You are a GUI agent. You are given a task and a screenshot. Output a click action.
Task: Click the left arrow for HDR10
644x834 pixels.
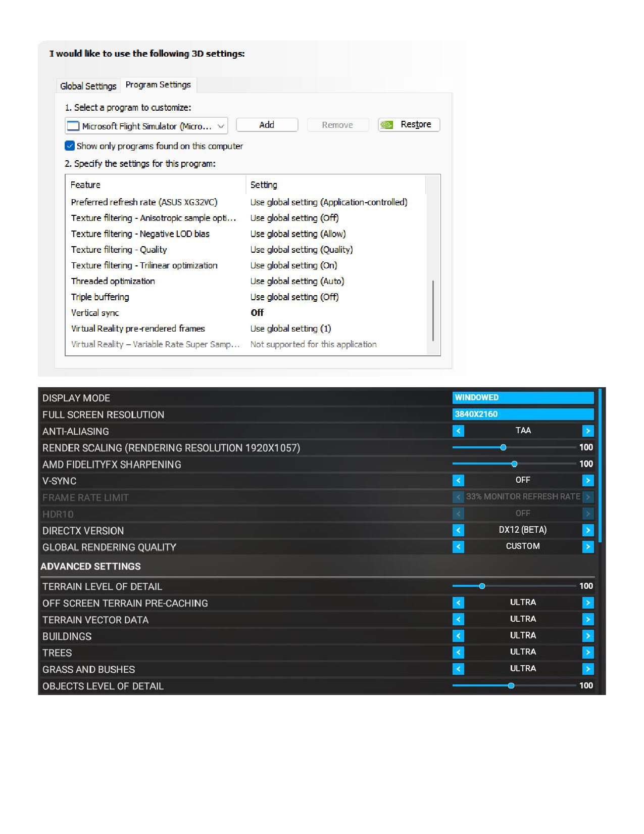(458, 514)
